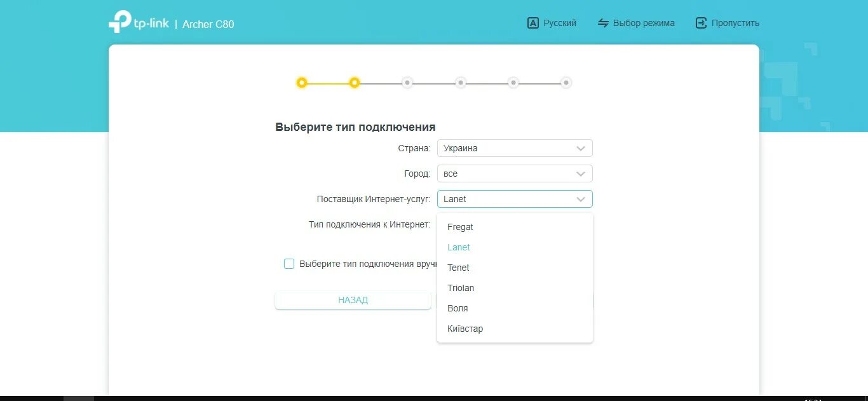Click the chevron arrow in the Страна field
Screen dimensions: 868x401
click(580, 148)
